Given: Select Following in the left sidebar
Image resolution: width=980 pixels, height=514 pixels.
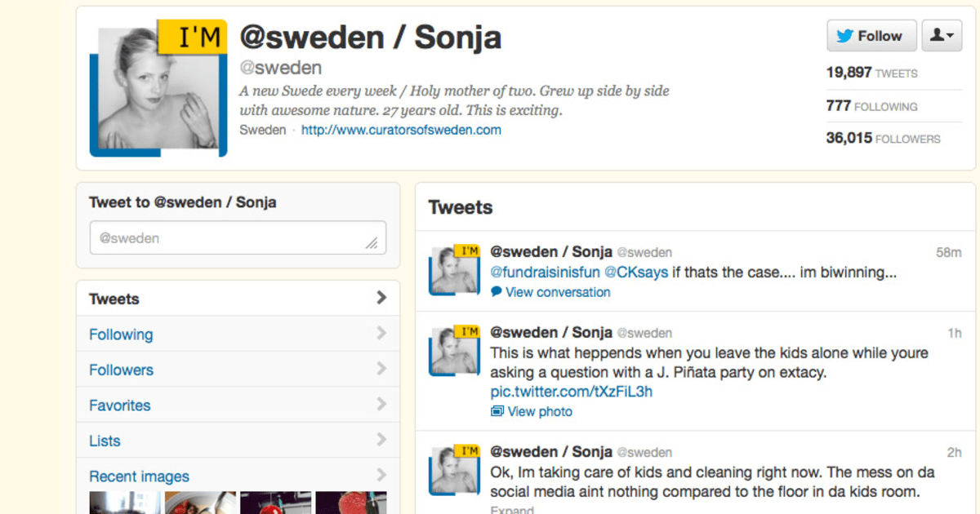Looking at the screenshot, I should 121,335.
